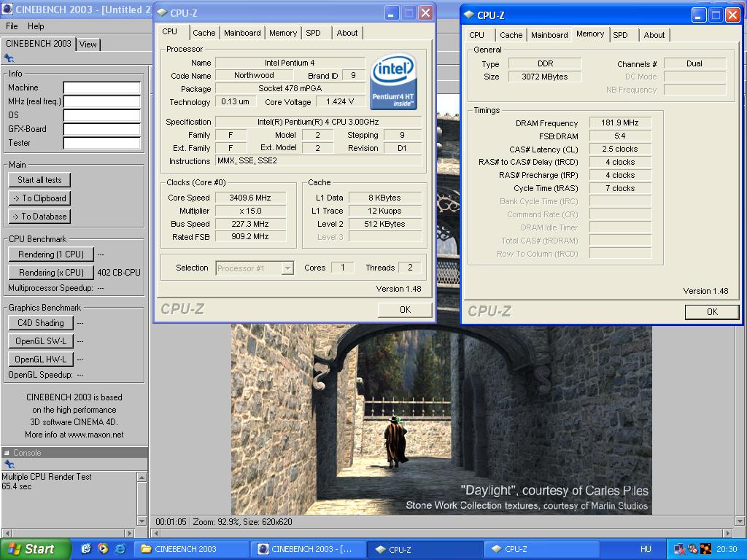747x560 pixels.
Task: Click the To Clipboard button
Action: click(x=39, y=198)
